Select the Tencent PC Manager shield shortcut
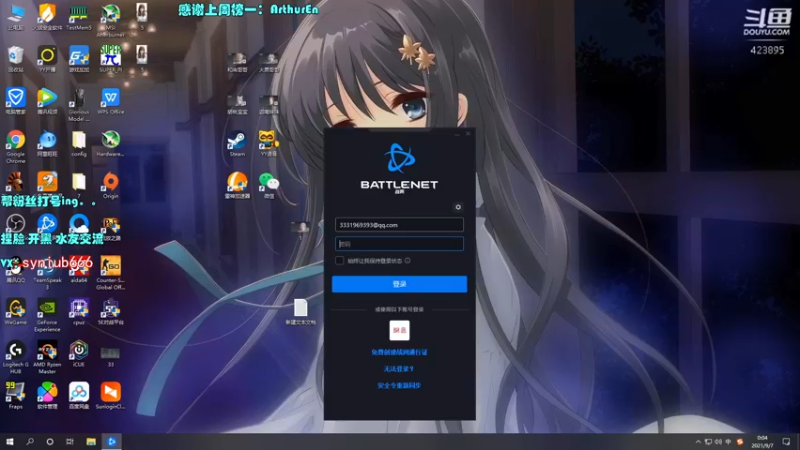Screen dimensions: 800x450 15,101
